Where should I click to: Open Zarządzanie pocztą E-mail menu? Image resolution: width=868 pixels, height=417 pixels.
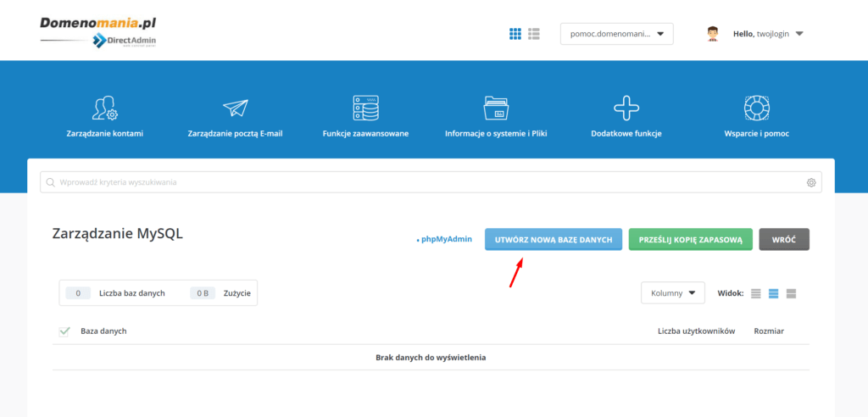tap(236, 134)
